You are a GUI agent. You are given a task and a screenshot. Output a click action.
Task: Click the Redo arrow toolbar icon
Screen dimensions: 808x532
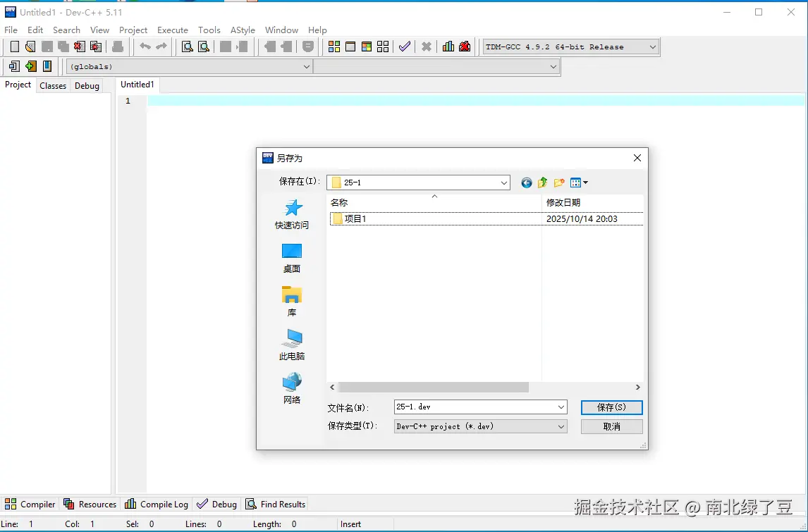[161, 47]
